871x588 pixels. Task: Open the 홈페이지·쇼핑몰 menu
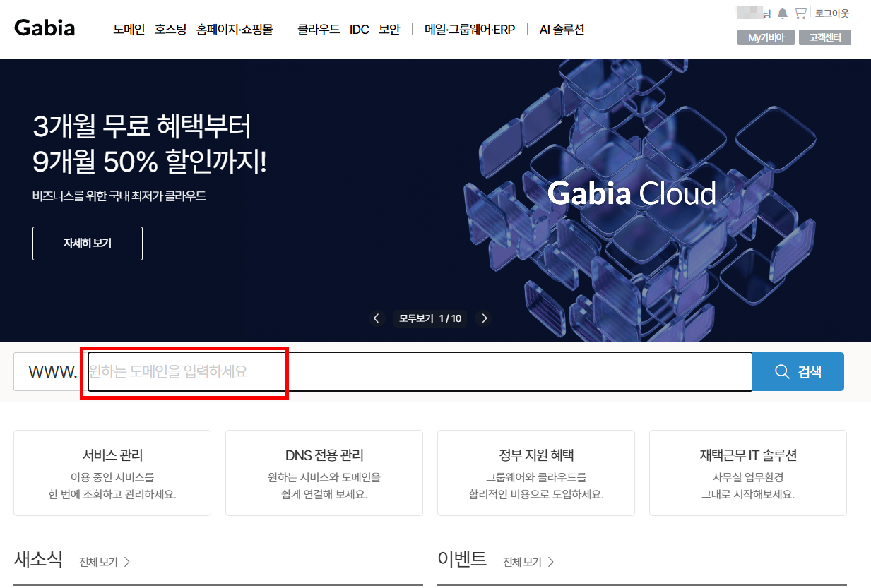click(x=235, y=30)
